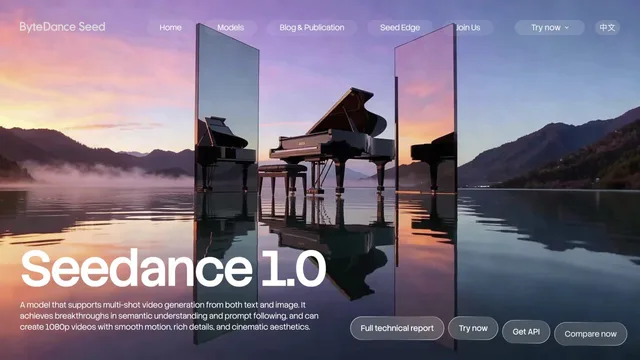Go to Blog & Publication
This screenshot has height=360, width=640.
pyautogui.click(x=312, y=27)
